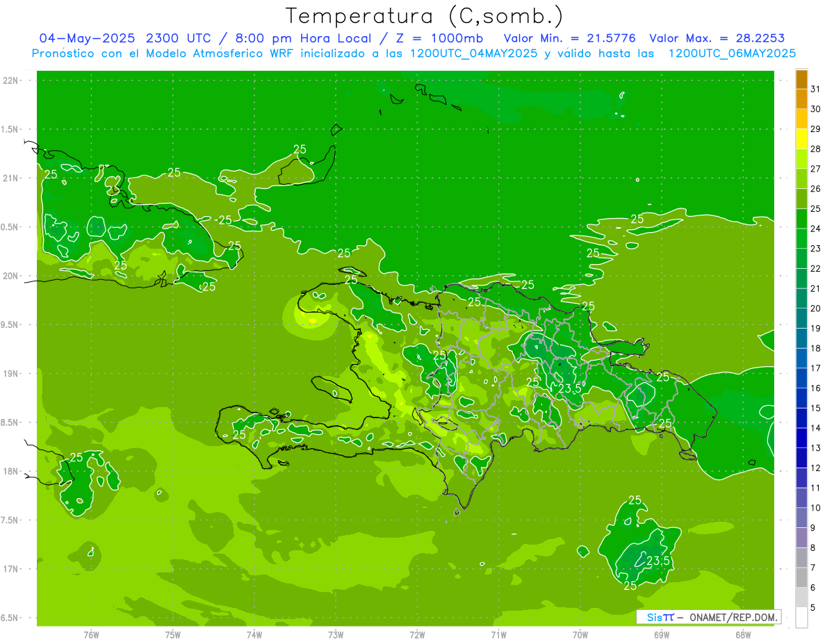Image resolution: width=834 pixels, height=644 pixels.
Task: Pick the gray legend swatch between 6 and 7
Action: 801,577
